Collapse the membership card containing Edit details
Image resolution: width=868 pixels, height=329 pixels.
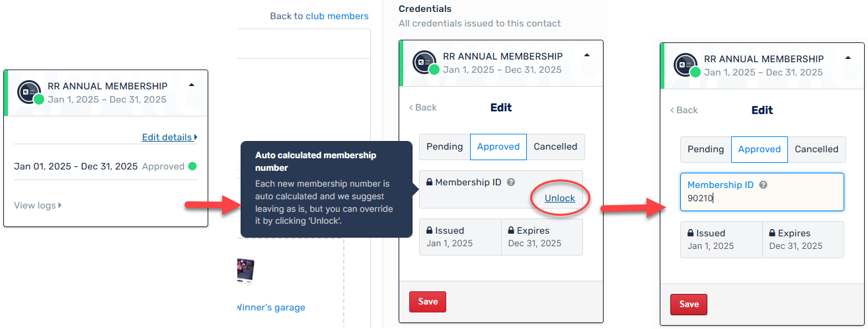point(192,85)
